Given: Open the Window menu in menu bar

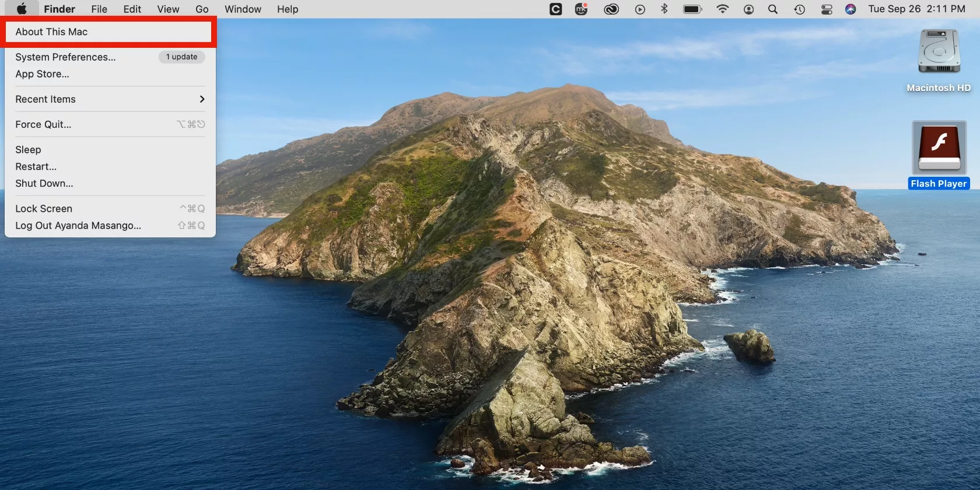Looking at the screenshot, I should [243, 9].
